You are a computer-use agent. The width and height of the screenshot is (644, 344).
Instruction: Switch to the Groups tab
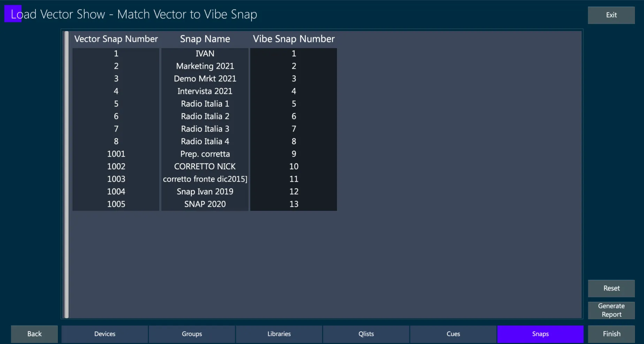coord(192,334)
